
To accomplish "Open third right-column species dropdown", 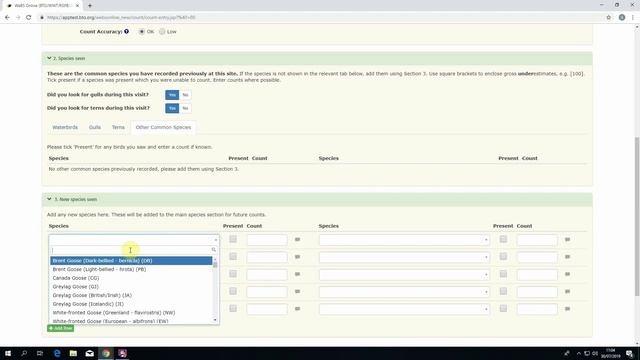I will pyautogui.click(x=404, y=275).
